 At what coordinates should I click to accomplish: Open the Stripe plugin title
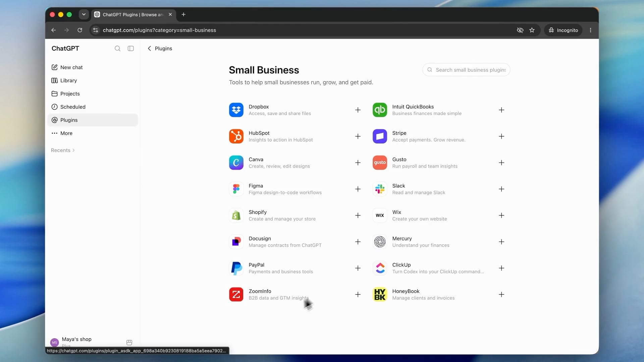pos(399,133)
